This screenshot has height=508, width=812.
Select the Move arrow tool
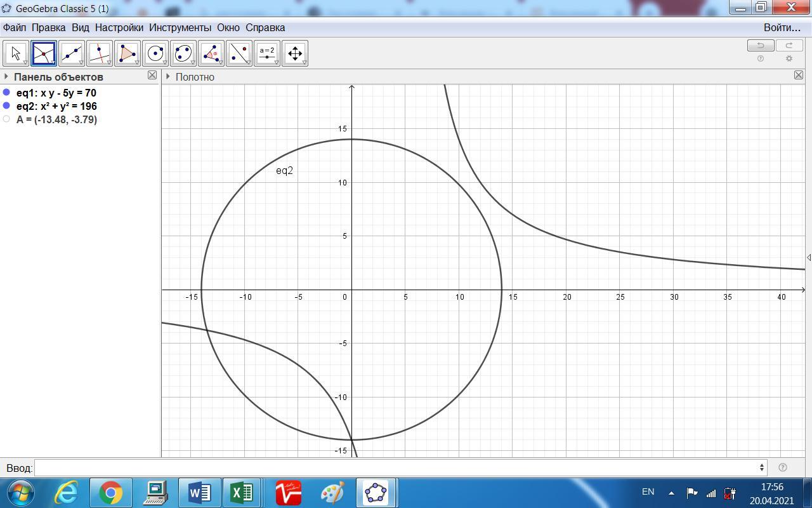pos(16,54)
